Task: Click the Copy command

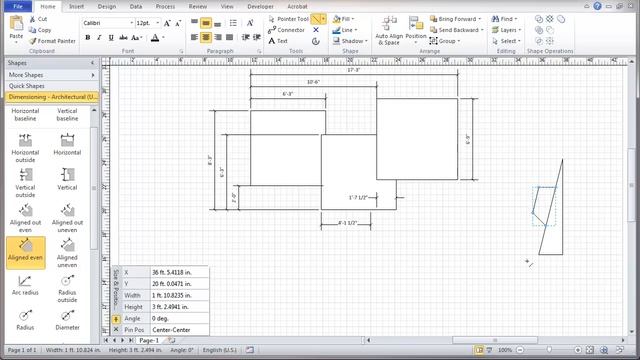Action: (x=40, y=30)
